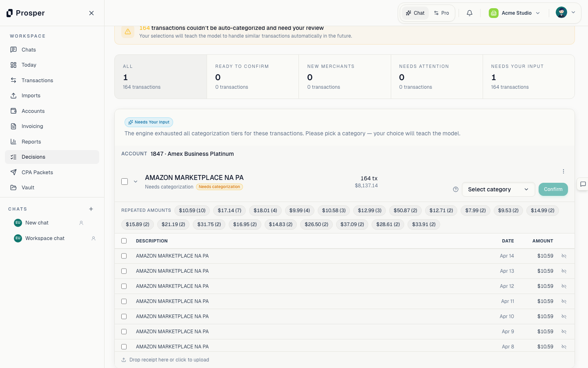Click the unlink icon on Apr 13 row

click(x=564, y=271)
